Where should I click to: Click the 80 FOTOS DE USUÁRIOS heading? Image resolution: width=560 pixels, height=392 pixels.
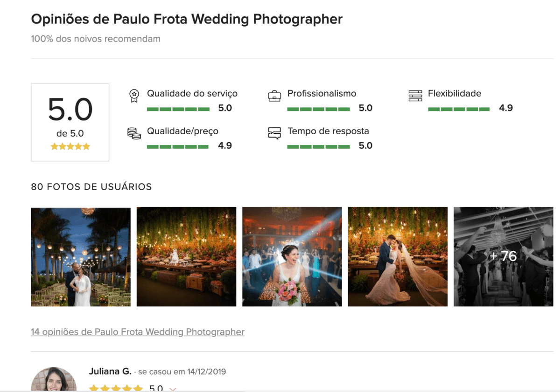tap(91, 187)
